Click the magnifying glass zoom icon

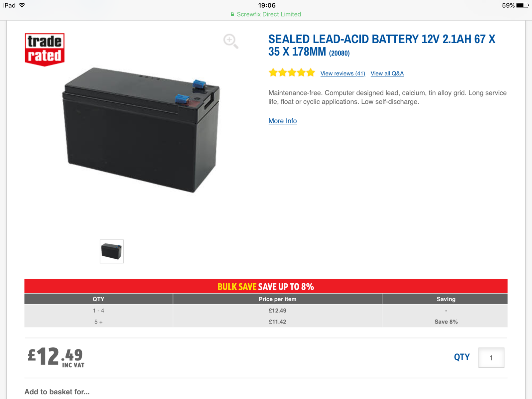(x=230, y=41)
